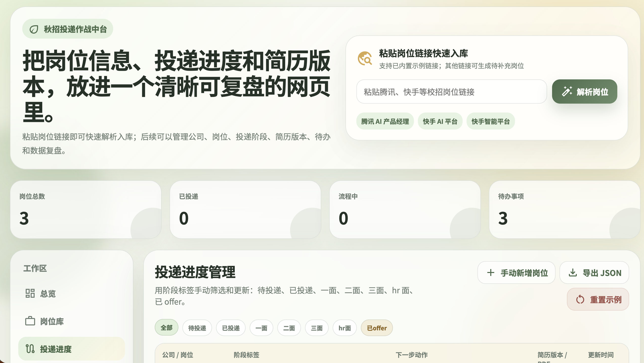
Task: Filter by the 全部 stage tag
Action: point(167,328)
